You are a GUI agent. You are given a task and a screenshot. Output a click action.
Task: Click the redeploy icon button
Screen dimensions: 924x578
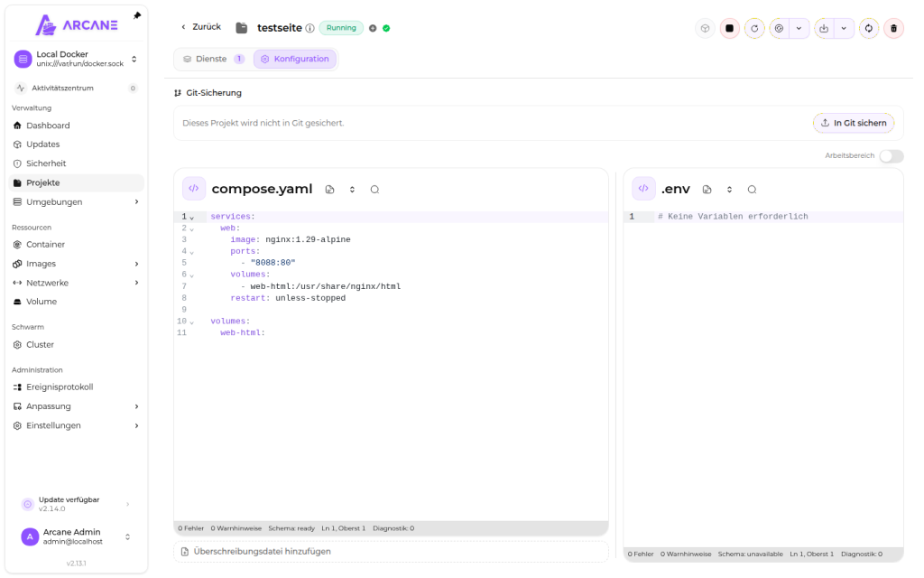[x=779, y=28]
